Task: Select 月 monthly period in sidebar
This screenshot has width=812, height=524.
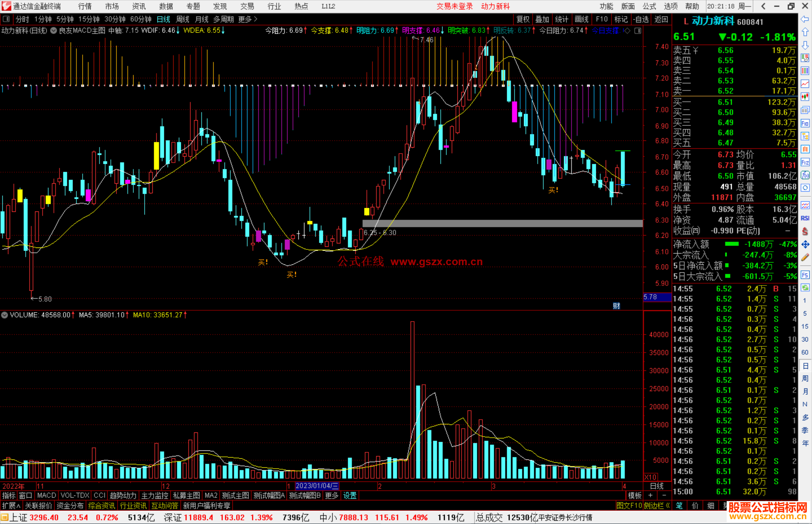Action: click(805, 391)
